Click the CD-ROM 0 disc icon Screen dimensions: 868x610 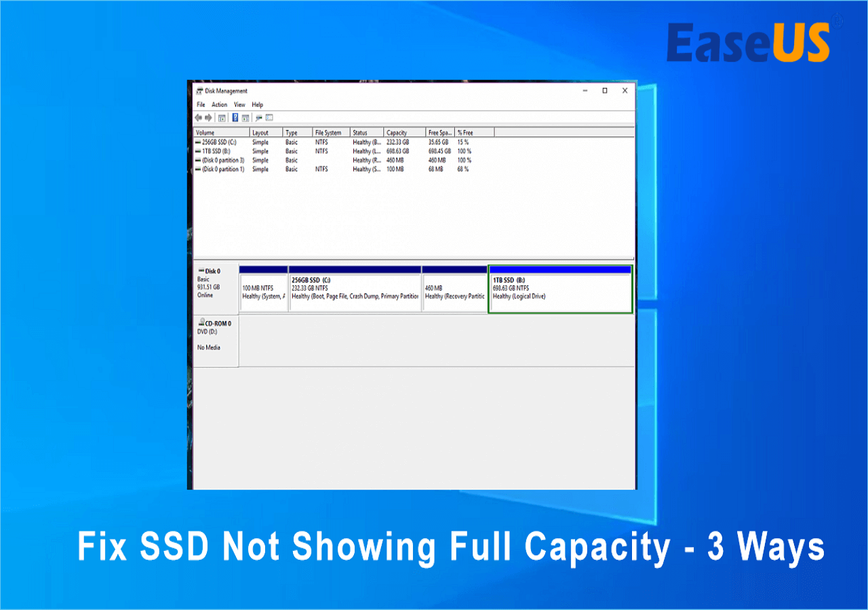click(201, 323)
